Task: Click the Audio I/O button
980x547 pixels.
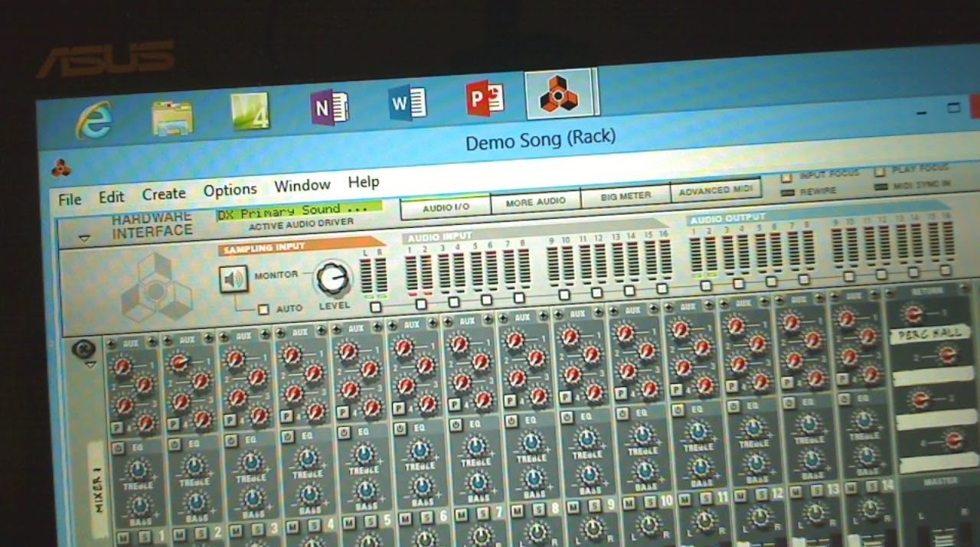Action: point(446,207)
